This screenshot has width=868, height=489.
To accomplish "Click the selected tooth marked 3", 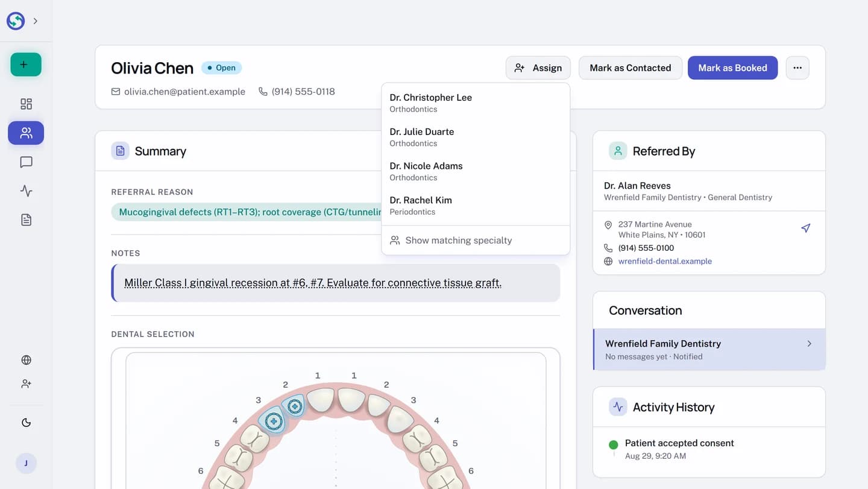I will [x=272, y=420].
